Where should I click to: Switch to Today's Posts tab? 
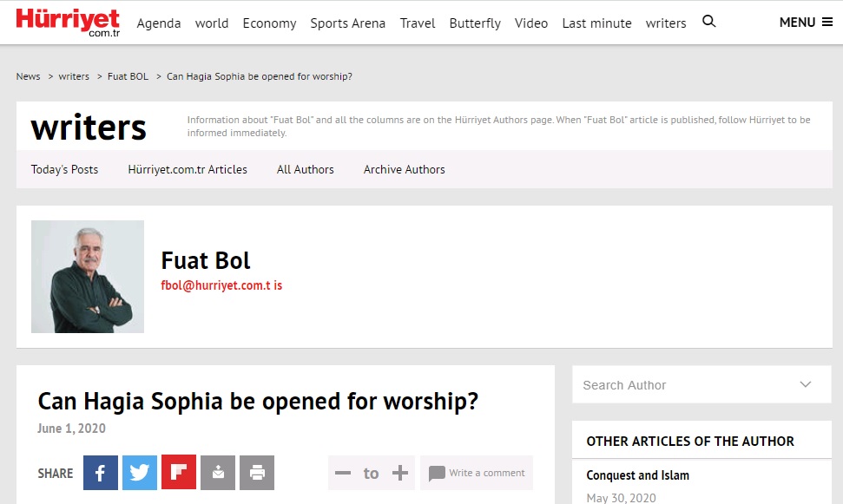64,169
